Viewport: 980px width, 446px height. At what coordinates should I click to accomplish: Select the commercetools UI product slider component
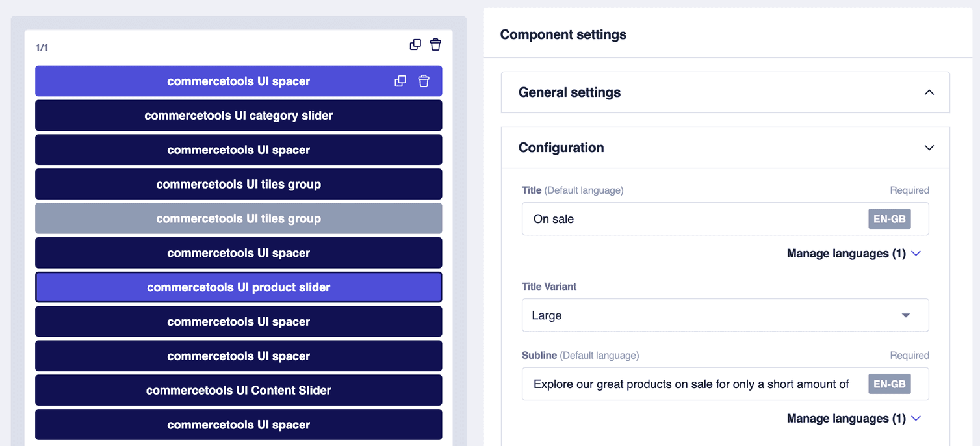coord(238,287)
